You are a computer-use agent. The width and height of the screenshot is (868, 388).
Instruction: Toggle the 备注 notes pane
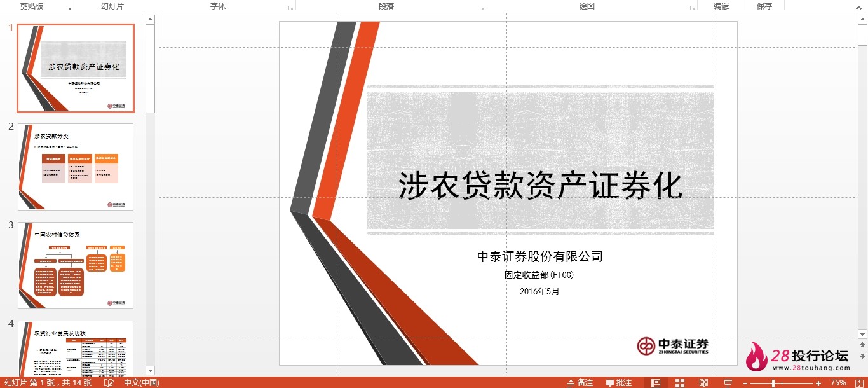click(x=580, y=383)
